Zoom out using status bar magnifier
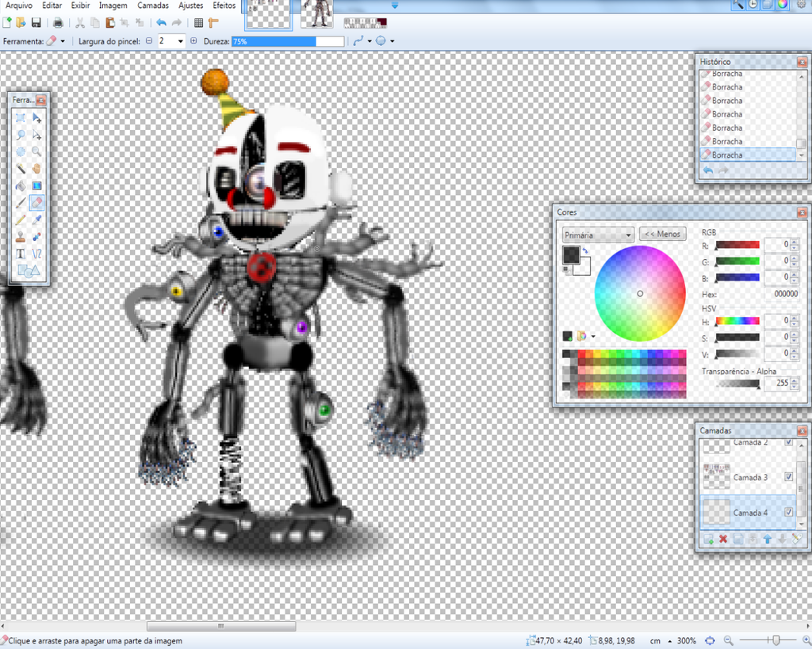The height and width of the screenshot is (649, 812). click(x=728, y=641)
